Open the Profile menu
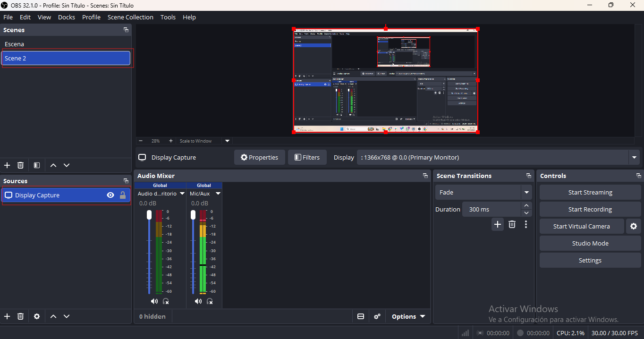Viewport: 644px width, 339px height. pos(91,17)
